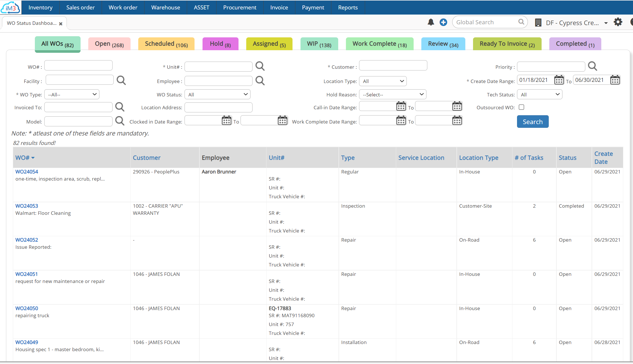
Task: Open the Model lookup magnifier
Action: (x=120, y=121)
